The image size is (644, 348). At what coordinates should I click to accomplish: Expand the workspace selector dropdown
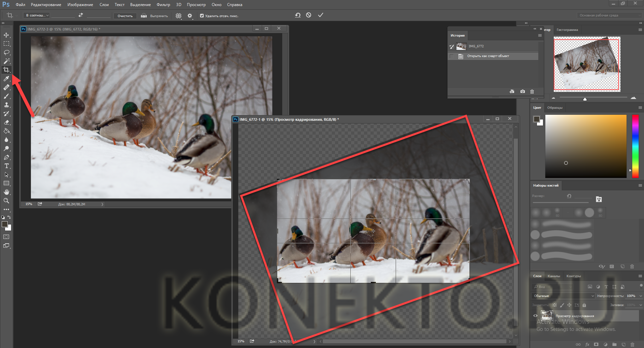click(609, 15)
